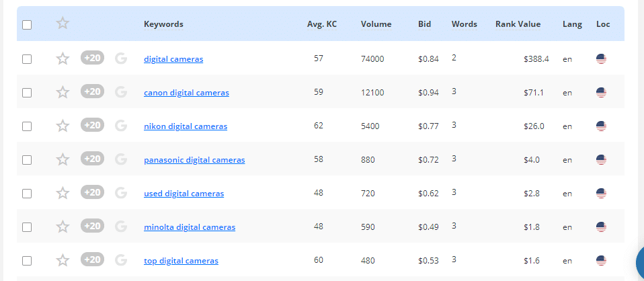
Task: Open 'canon digital cameras' keyword link
Action: tap(186, 93)
